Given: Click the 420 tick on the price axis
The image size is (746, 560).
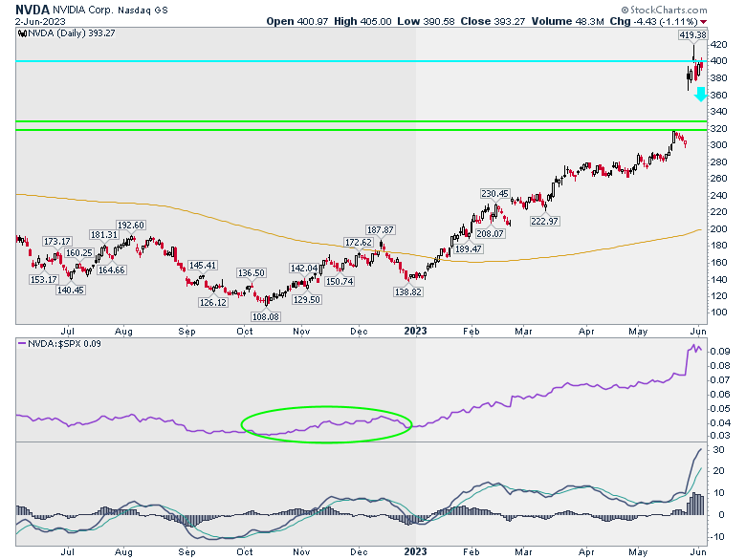Looking at the screenshot, I should click(718, 45).
